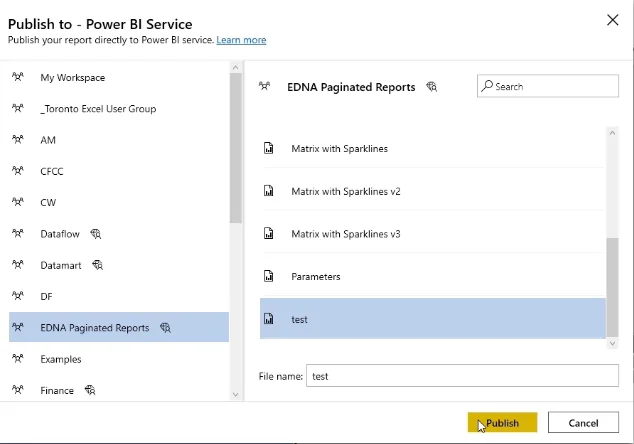This screenshot has width=634, height=444.
Task: Click the report icon for Parameters
Action: pos(269,276)
